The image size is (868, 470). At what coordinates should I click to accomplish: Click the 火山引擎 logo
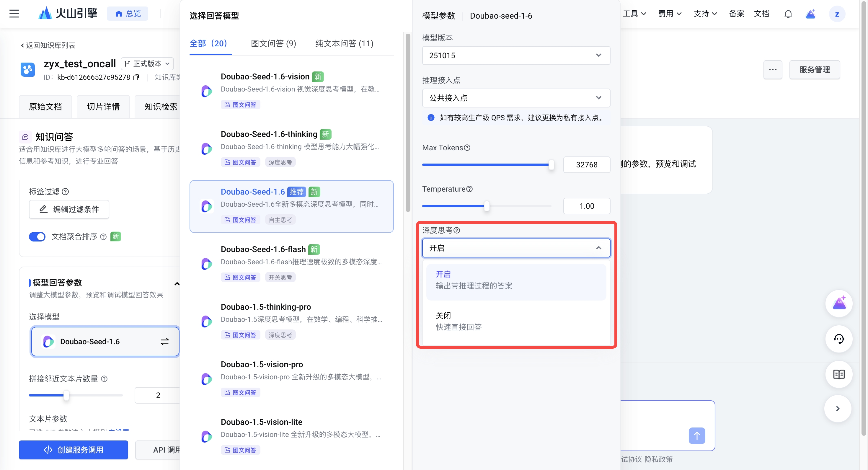click(68, 14)
